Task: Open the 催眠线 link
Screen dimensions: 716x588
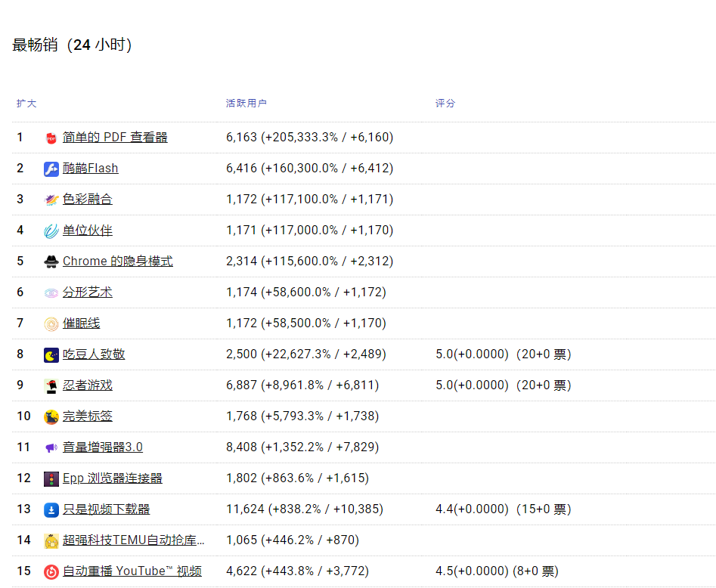Action: tap(82, 323)
